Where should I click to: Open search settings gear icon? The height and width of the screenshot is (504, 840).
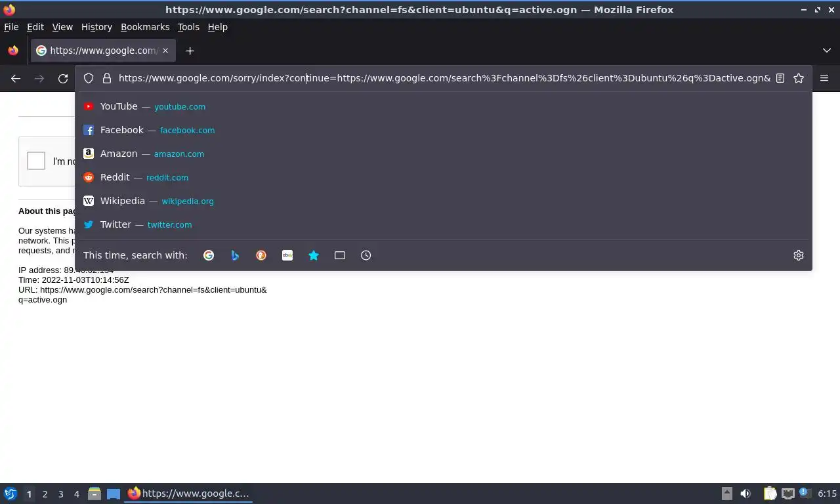point(799,255)
